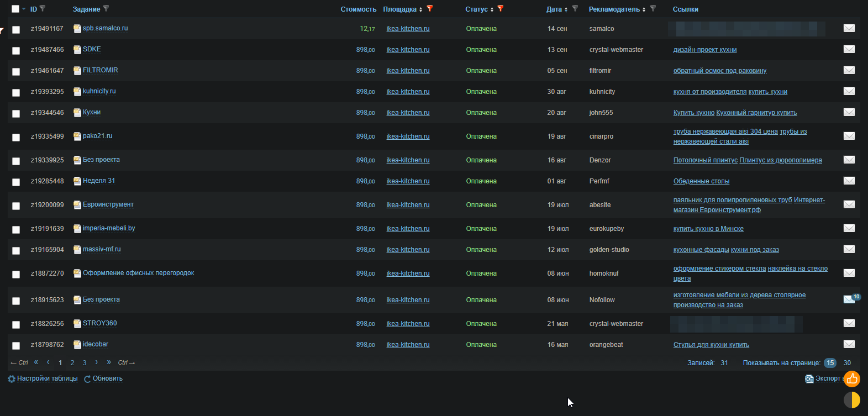868x416 pixels.
Task: Open the dropdown arrow beside the select-all checkbox
Action: 24,9
